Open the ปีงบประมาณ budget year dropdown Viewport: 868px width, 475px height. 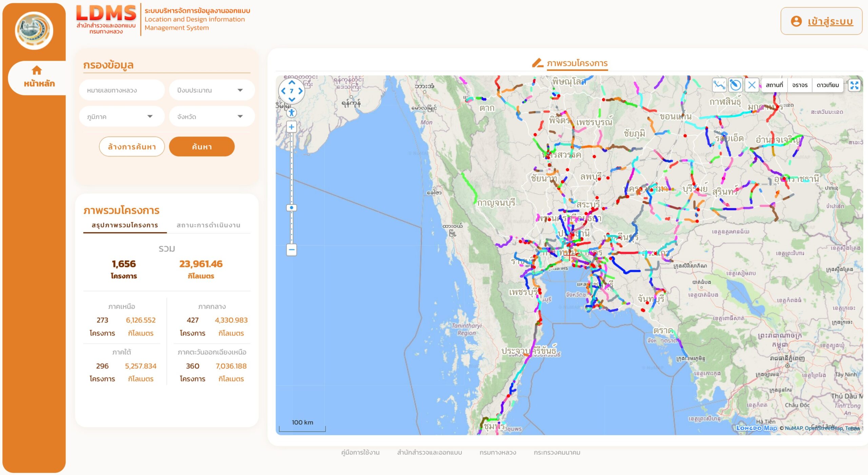point(212,90)
